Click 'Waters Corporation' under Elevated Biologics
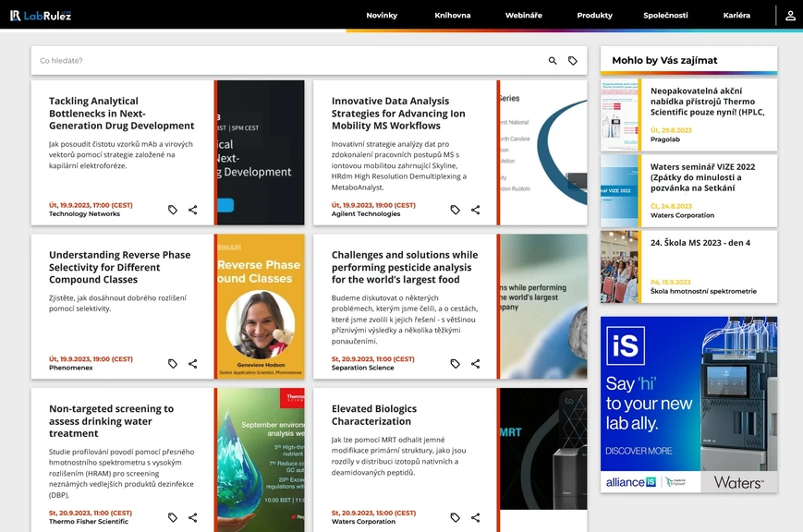 [363, 522]
